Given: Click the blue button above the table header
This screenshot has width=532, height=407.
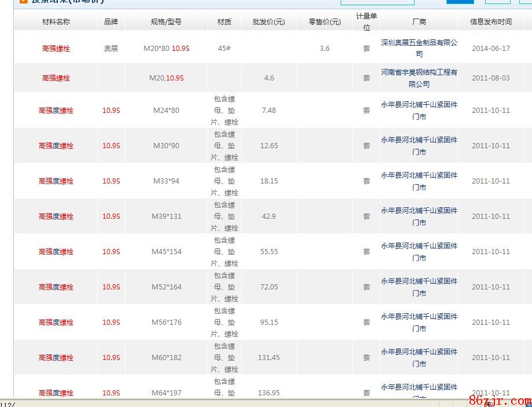Looking at the screenshot, I should point(460,2).
